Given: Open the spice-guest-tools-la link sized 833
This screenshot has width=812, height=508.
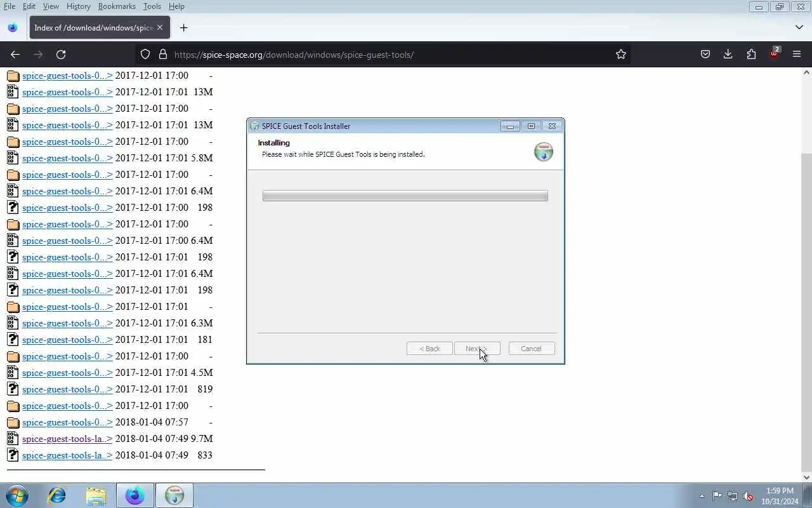Looking at the screenshot, I should tap(67, 455).
